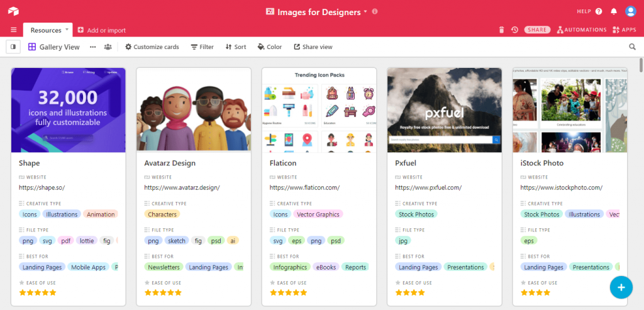Click the iStock Photo card title
644x310 pixels.
coord(541,163)
